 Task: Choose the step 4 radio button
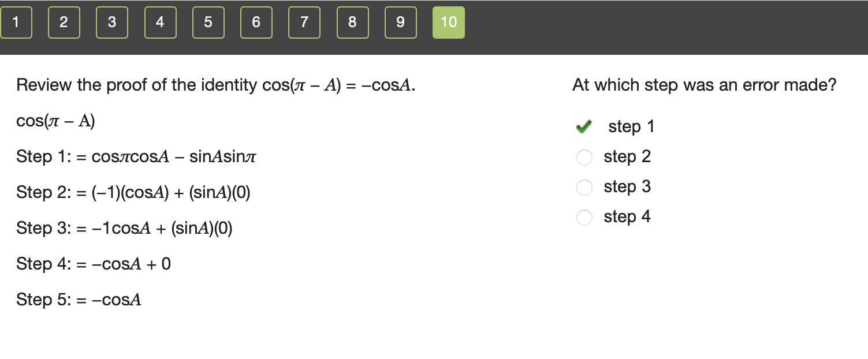[584, 217]
